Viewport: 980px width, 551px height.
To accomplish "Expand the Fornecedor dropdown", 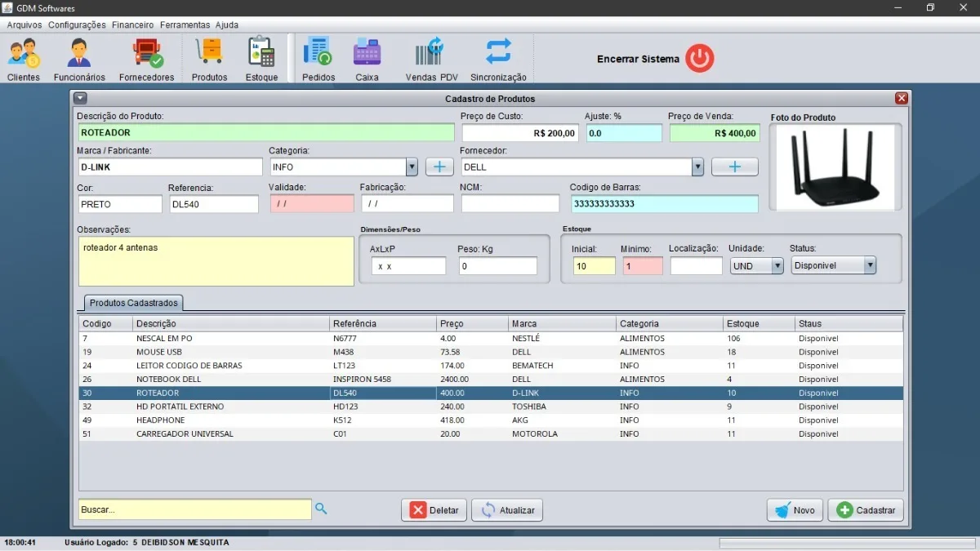I will click(697, 167).
